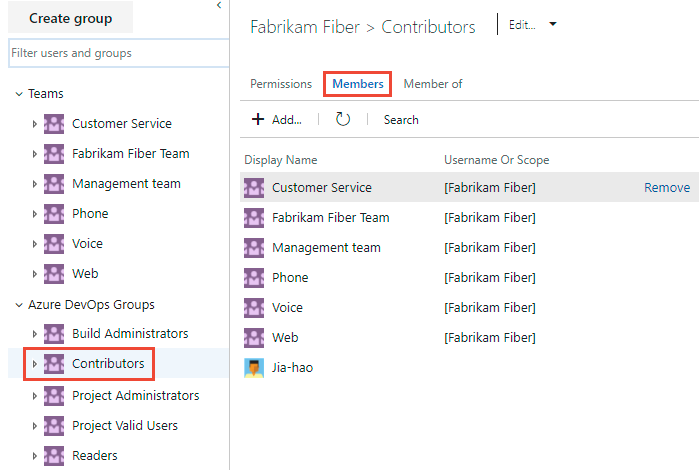Collapse the Azure DevOps Groups section
This screenshot has width=699, height=470.
18,305
